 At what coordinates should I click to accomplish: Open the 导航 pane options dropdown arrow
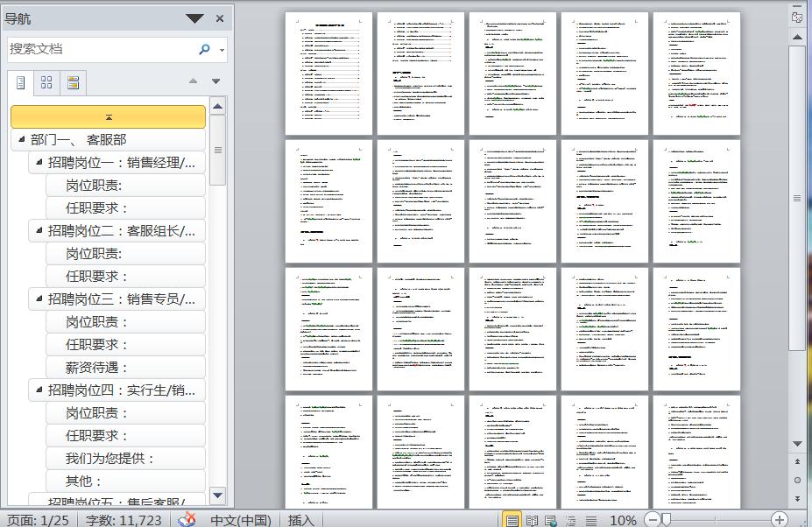194,19
